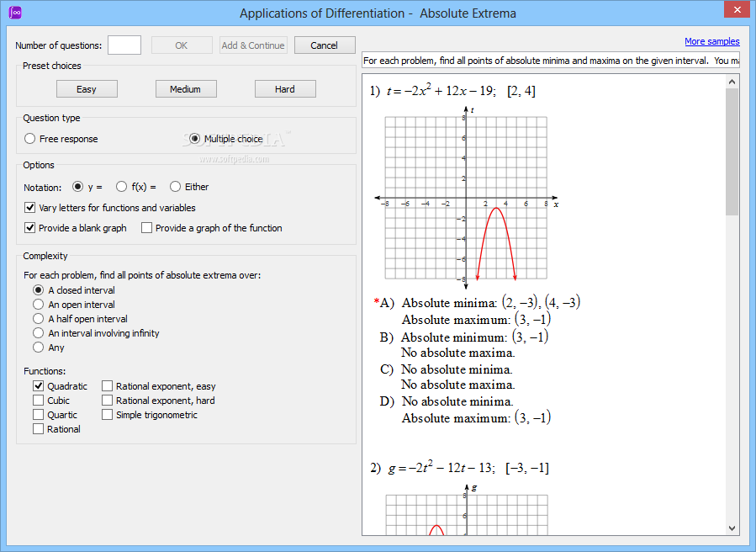Image resolution: width=756 pixels, height=552 pixels.
Task: Focus the Number of questions field
Action: point(124,45)
